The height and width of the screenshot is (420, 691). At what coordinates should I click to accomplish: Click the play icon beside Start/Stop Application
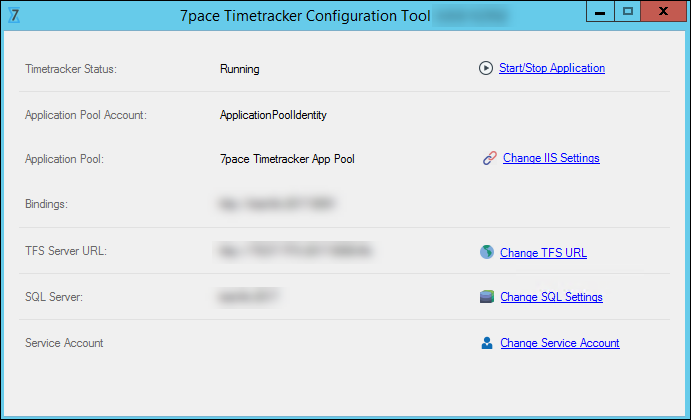(x=486, y=68)
